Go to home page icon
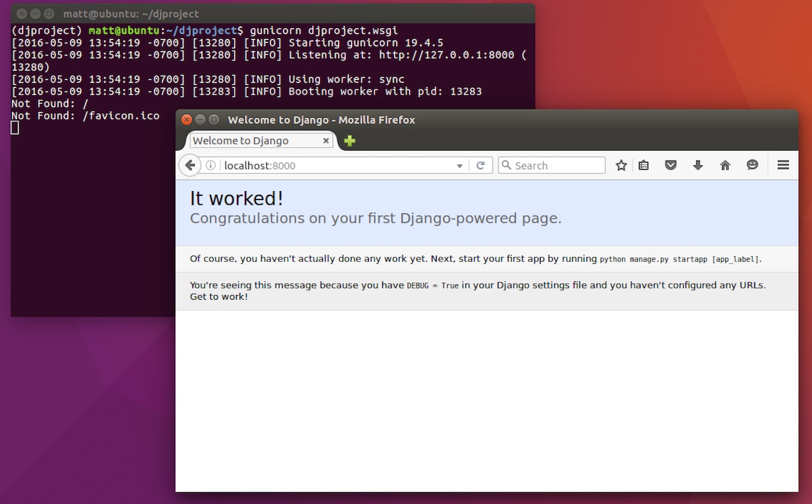The image size is (812, 504). point(725,165)
